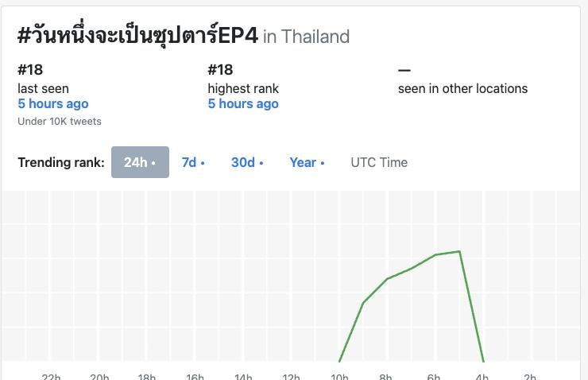Click the 8h label on the time axis

(386, 376)
